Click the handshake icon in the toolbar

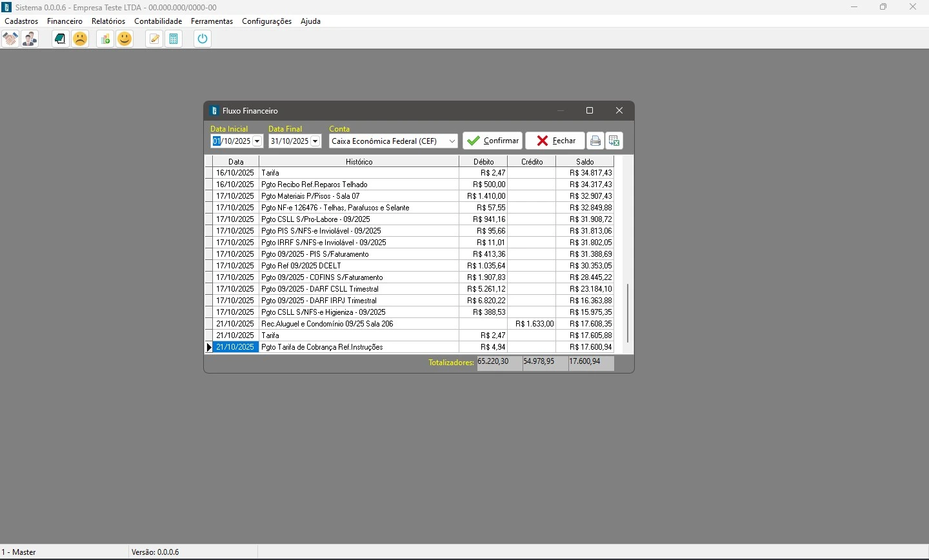10,39
